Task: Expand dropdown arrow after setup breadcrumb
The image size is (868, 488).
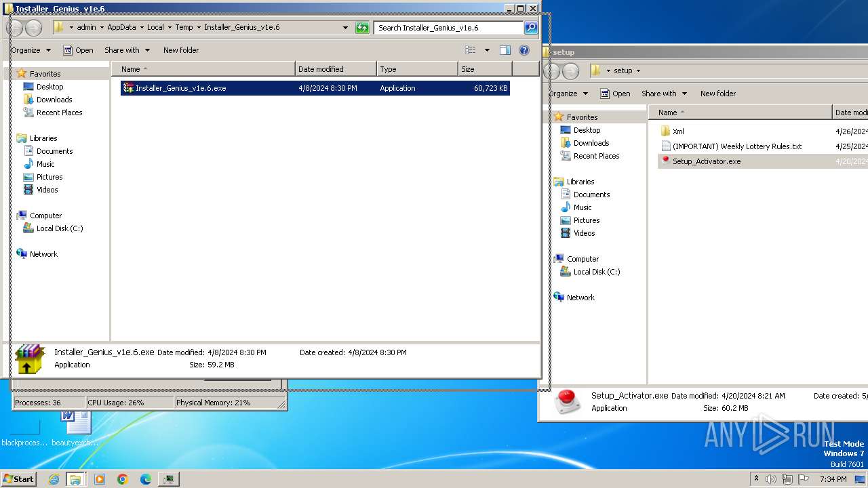Action: 638,70
